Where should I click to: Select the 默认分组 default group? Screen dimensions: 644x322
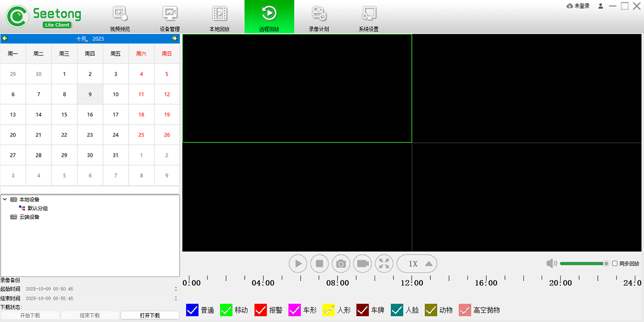[x=38, y=208]
